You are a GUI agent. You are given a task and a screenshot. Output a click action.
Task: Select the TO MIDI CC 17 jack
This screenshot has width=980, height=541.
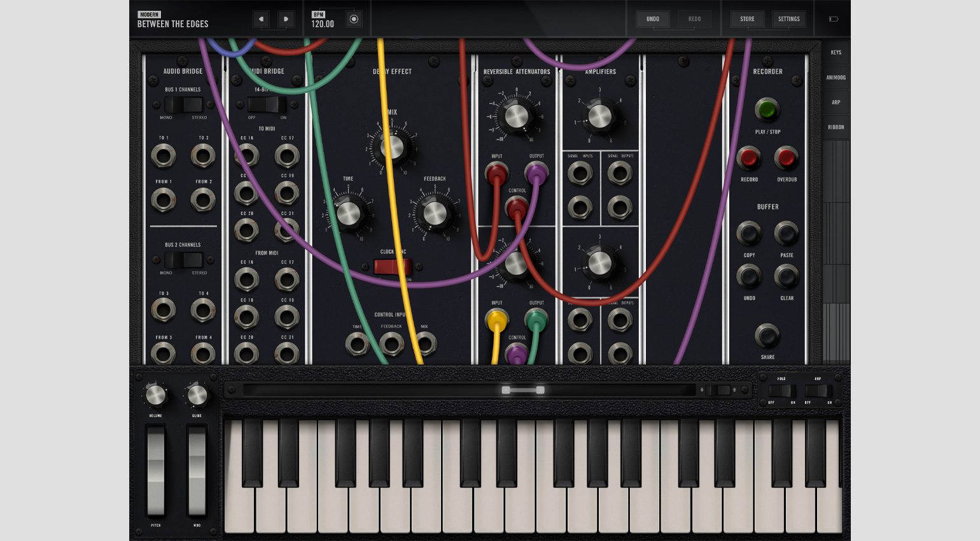[287, 155]
